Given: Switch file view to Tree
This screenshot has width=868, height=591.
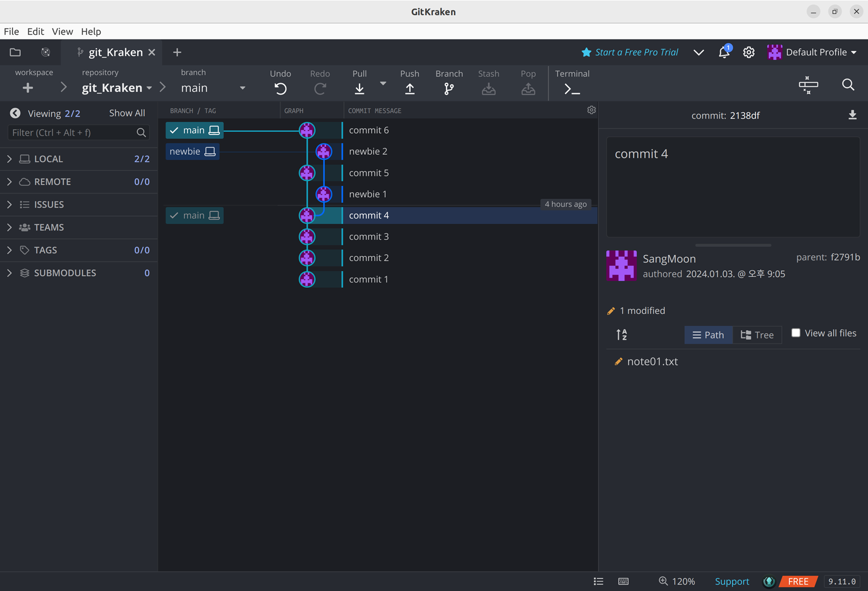Looking at the screenshot, I should click(x=757, y=335).
